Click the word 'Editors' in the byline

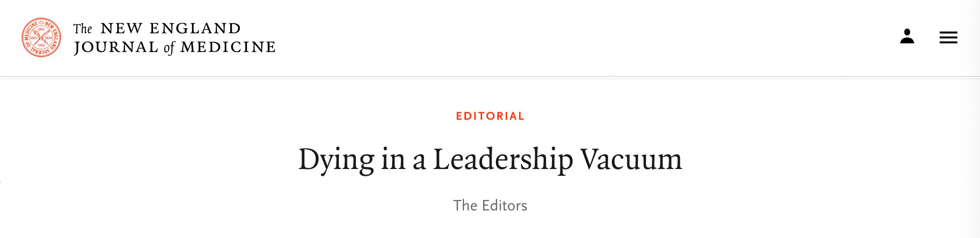(x=505, y=205)
